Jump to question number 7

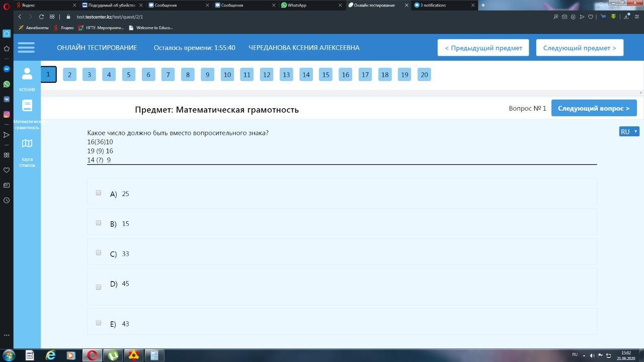coord(168,74)
